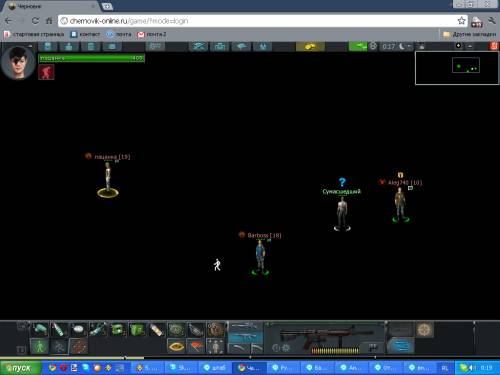Click the green connection indicator button
The width and height of the screenshot is (500, 375).
pos(358,46)
